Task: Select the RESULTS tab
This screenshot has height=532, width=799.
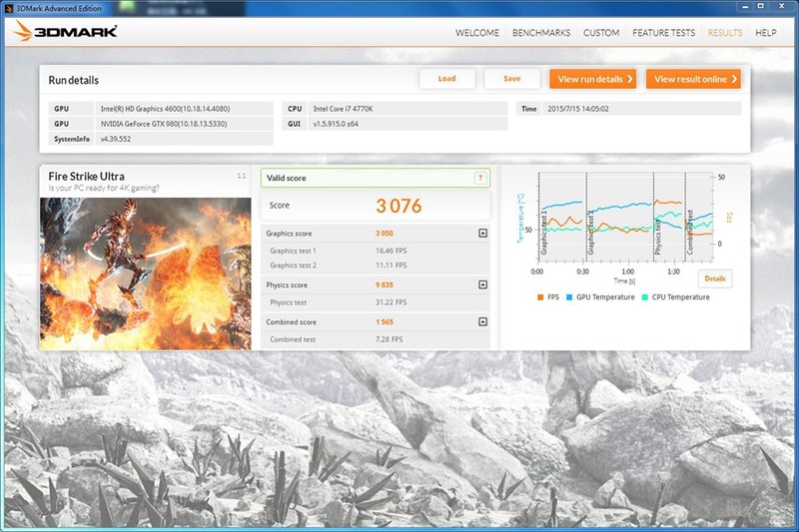Action: coord(725,33)
